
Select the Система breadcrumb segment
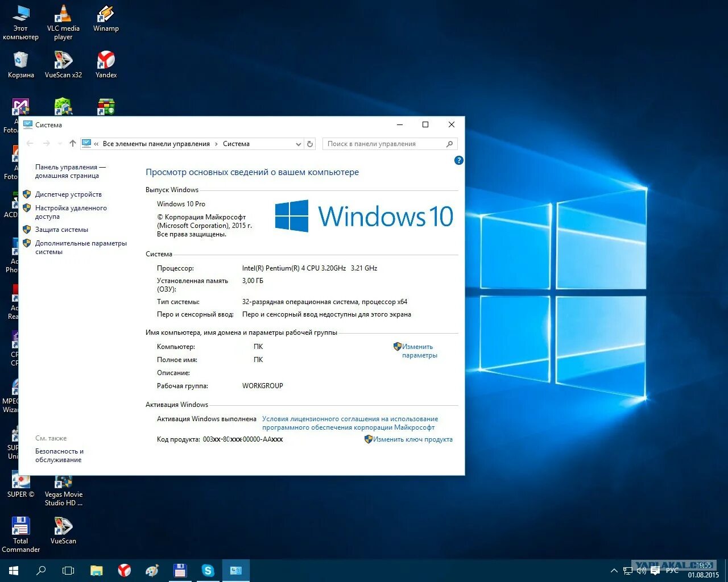(x=236, y=144)
